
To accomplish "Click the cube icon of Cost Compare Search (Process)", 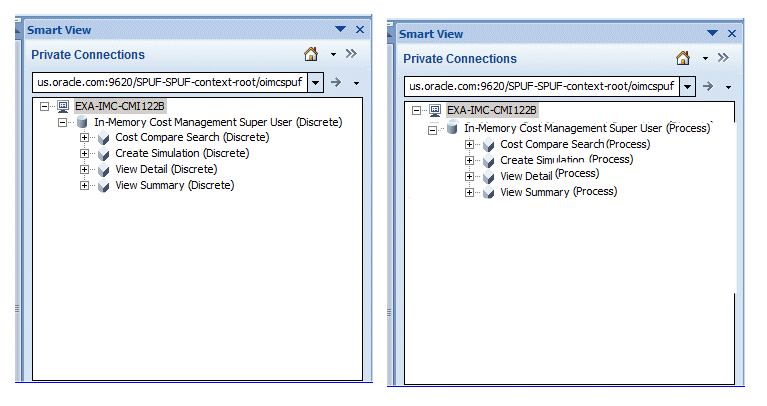I will (489, 145).
